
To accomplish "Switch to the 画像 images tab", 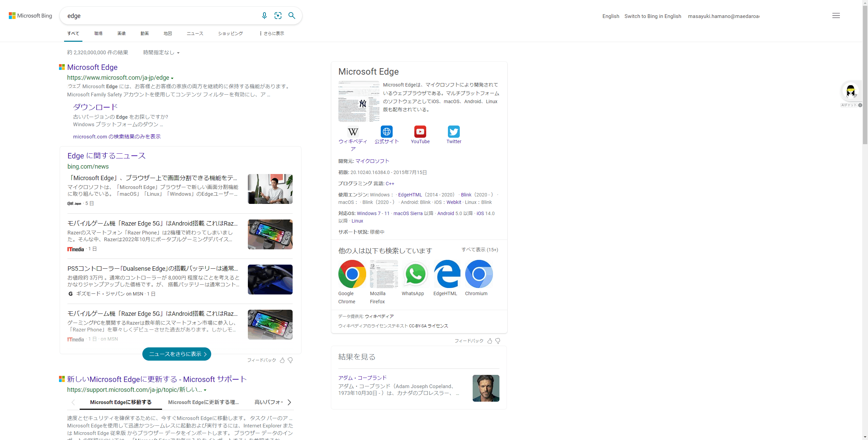I will 121,34.
